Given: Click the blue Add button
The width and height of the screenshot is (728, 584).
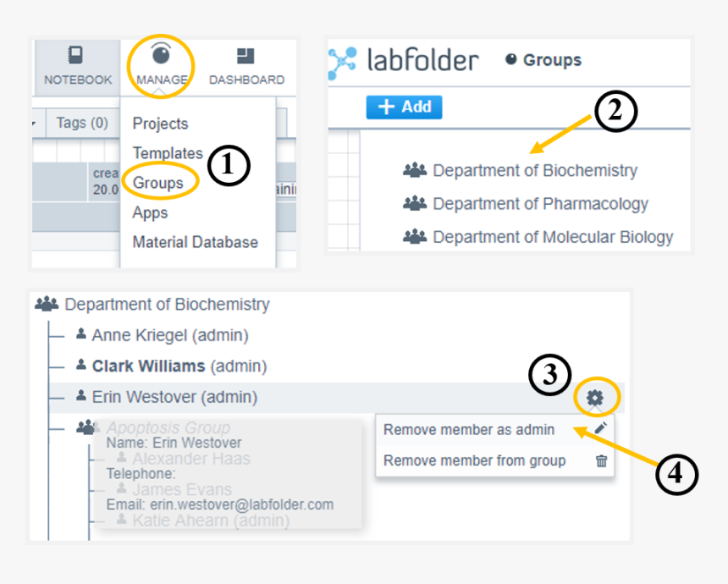Looking at the screenshot, I should [404, 107].
